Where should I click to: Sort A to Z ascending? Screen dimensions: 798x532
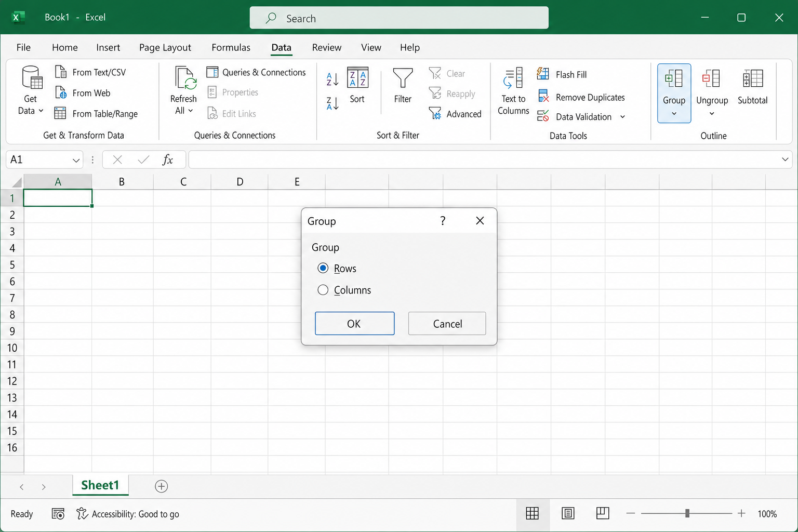pos(332,79)
